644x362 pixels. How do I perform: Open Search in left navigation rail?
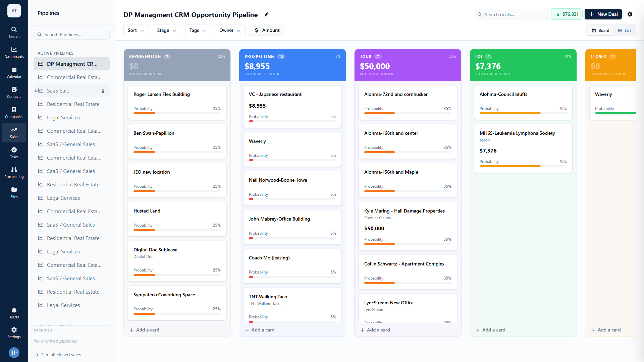14,33
